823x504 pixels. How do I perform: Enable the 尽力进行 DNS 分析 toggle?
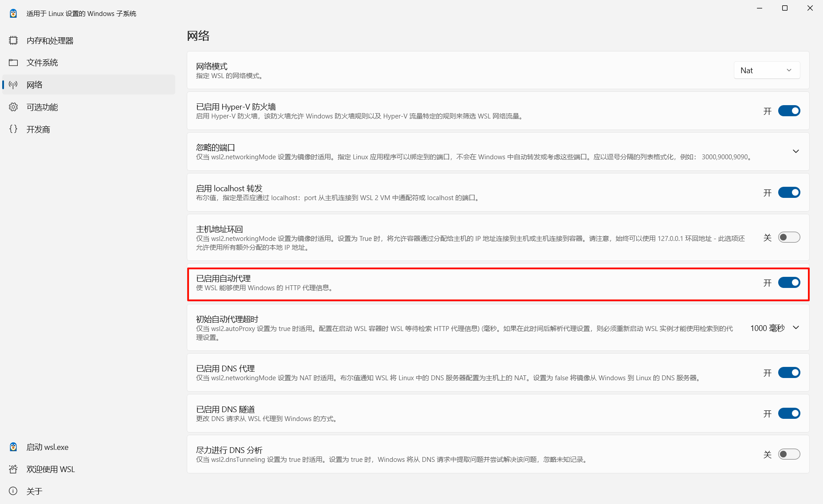pyautogui.click(x=789, y=454)
